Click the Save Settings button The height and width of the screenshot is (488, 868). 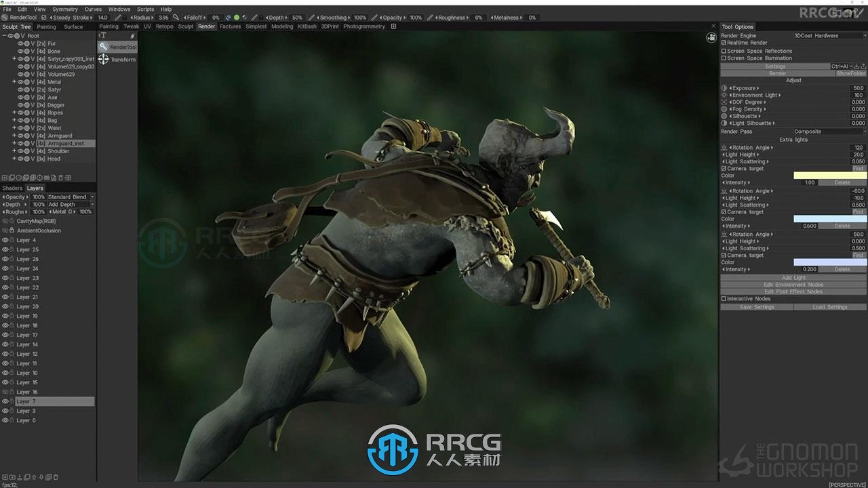point(757,307)
